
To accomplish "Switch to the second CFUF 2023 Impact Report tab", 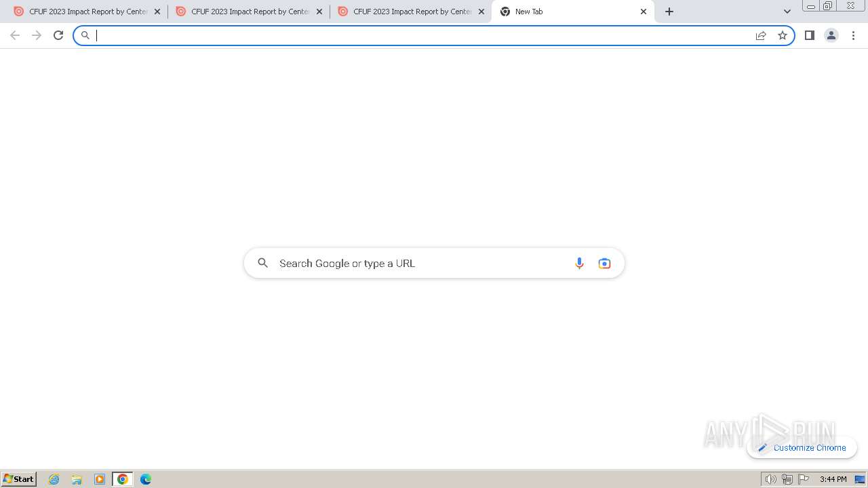I will coord(249,12).
